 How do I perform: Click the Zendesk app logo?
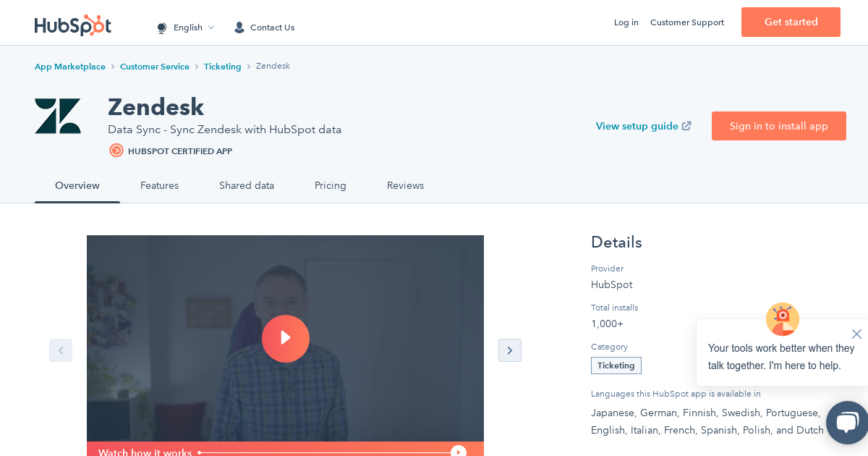click(58, 116)
